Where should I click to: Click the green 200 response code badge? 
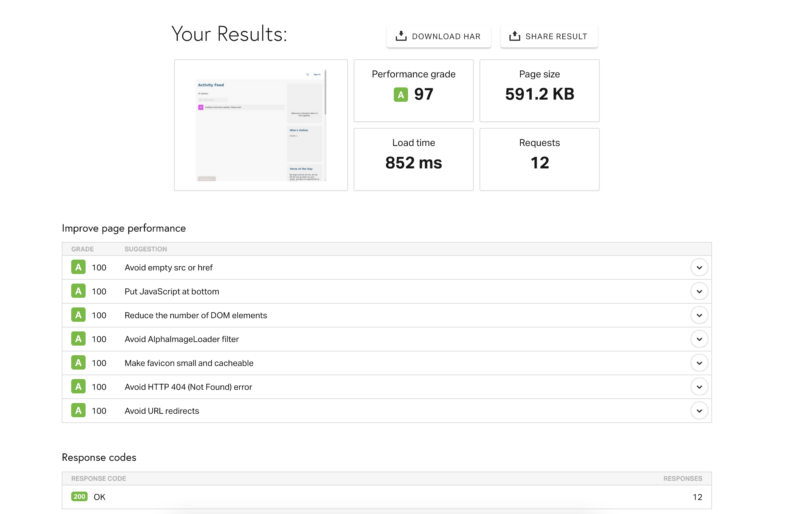click(x=79, y=496)
